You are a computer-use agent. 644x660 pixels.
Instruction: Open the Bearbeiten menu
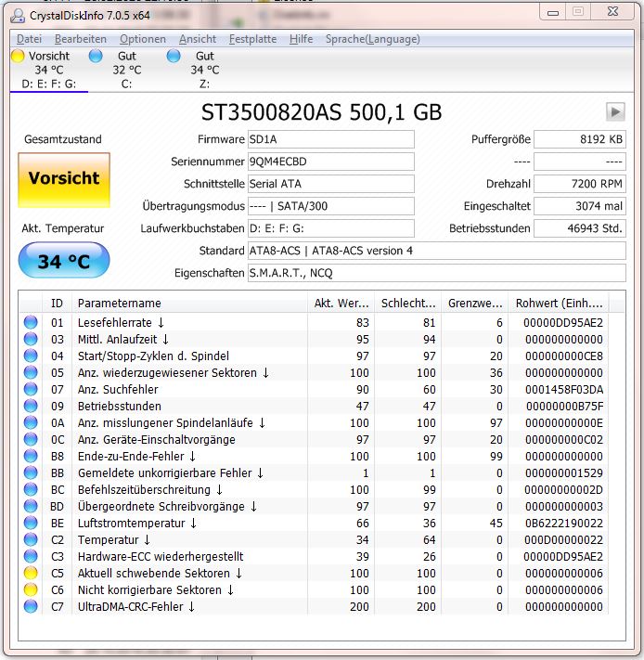[81, 39]
